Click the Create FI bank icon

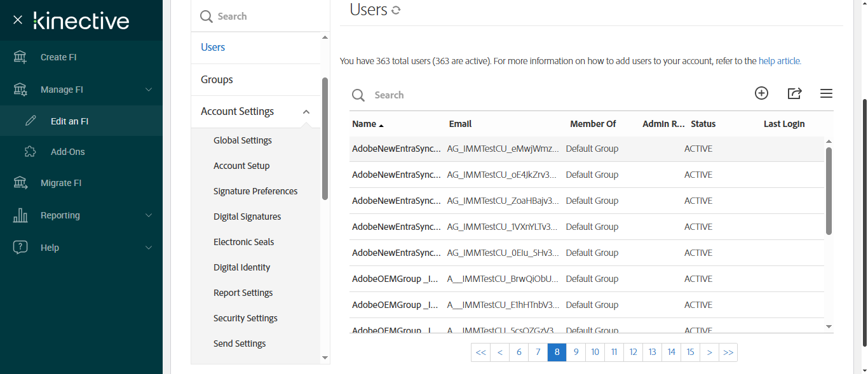point(20,57)
